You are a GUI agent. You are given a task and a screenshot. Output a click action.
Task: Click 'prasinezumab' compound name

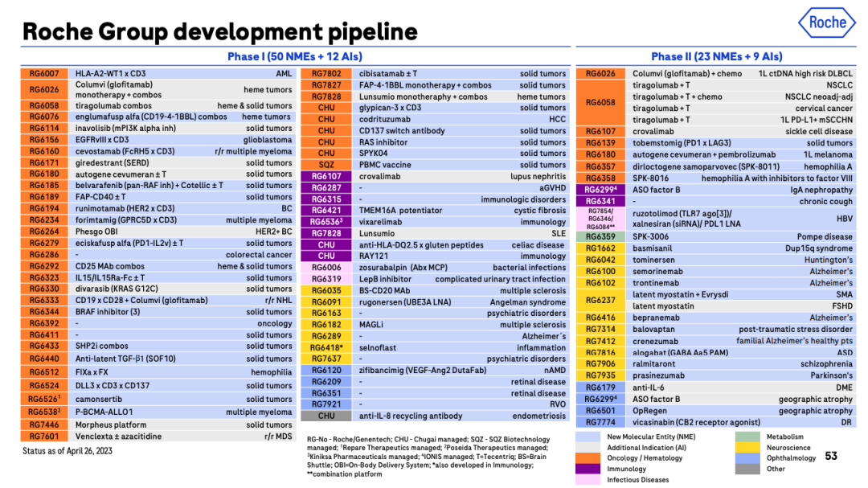tap(659, 375)
